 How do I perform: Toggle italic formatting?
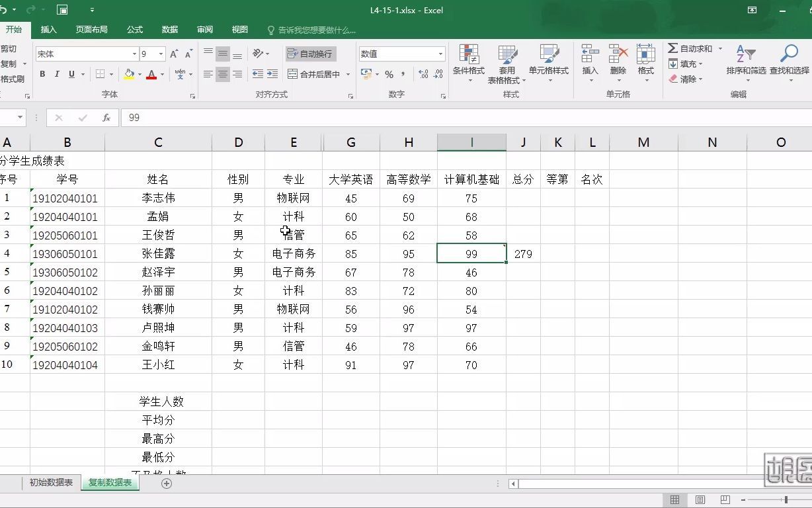coord(57,74)
